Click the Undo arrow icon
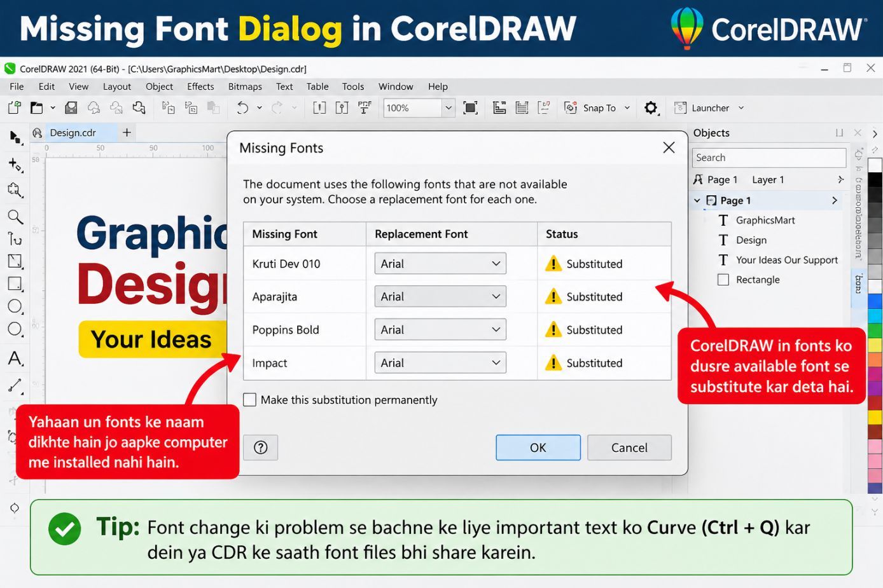 (242, 108)
